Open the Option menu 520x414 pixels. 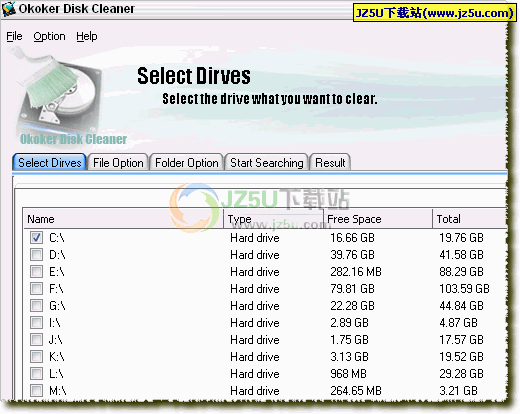[x=49, y=36]
